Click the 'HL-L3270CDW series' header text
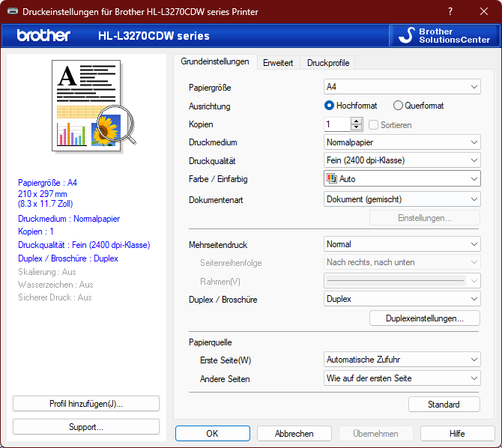502x448 pixels. tap(154, 35)
